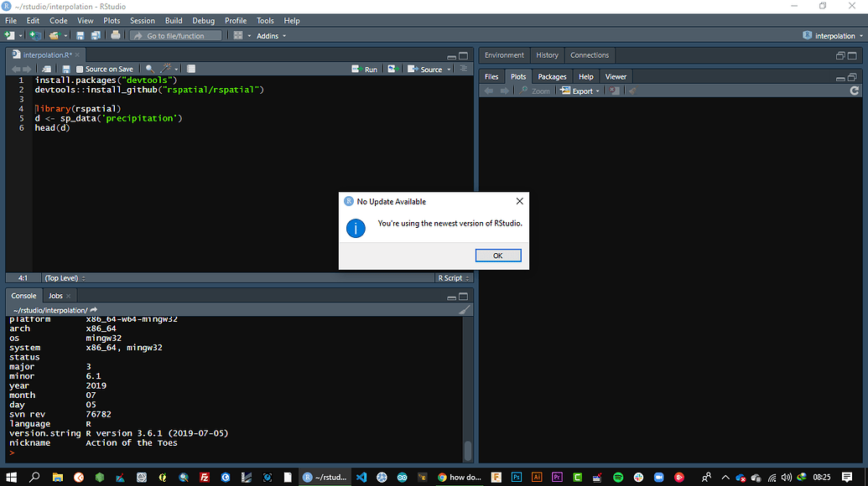Open the Addins dropdown
Viewport: 868px width, 486px height.
coord(271,35)
